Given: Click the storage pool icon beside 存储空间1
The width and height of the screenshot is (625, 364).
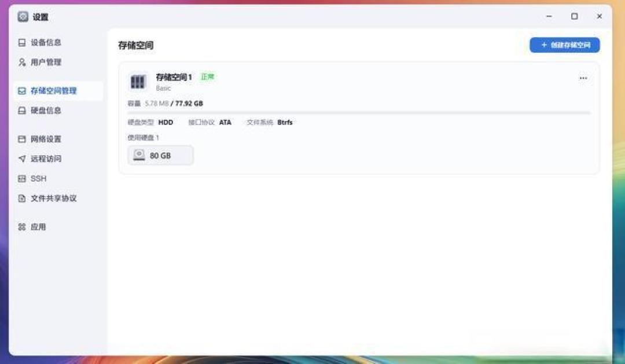Looking at the screenshot, I should [138, 82].
